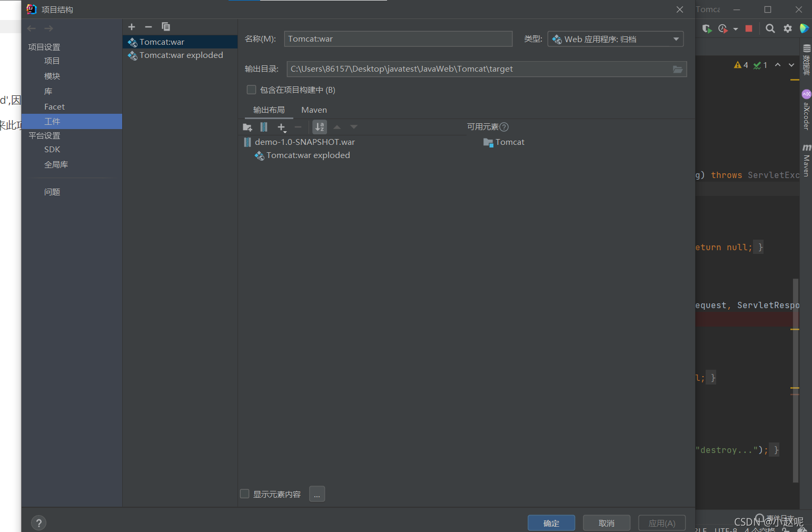This screenshot has width=812, height=532.
Task: Jump to previous highlighted problem arrow
Action: (x=778, y=65)
